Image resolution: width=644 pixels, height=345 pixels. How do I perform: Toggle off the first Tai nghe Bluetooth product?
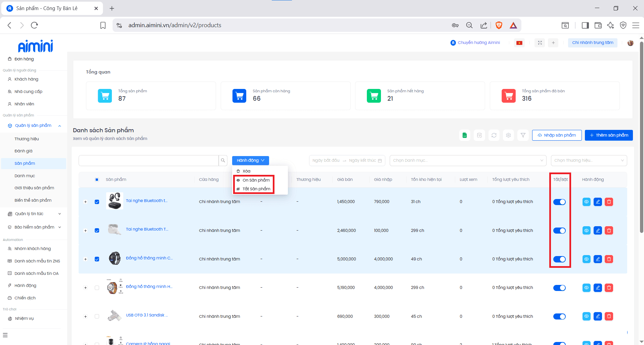(x=559, y=202)
